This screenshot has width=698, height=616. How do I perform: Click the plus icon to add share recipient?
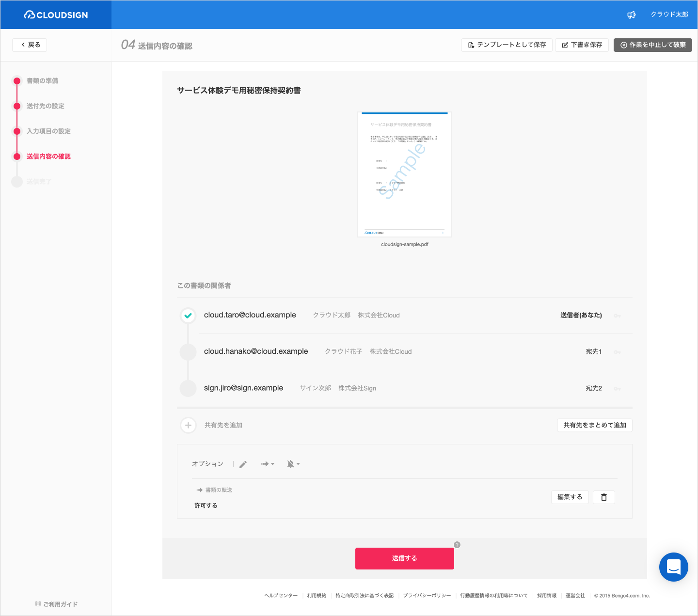point(188,426)
